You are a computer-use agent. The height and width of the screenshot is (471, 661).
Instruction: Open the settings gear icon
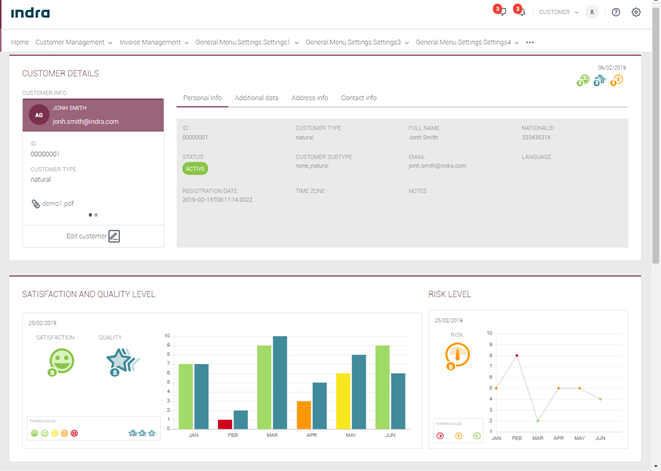636,12
